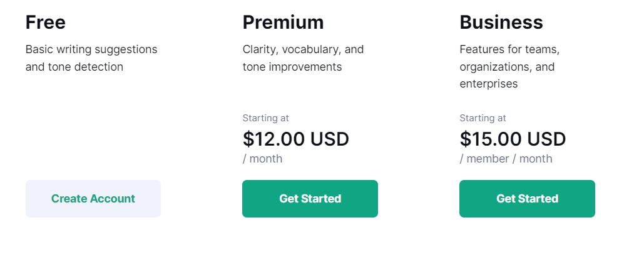Click the '/ month' label under Premium
This screenshot has height=255, width=644.
262,159
